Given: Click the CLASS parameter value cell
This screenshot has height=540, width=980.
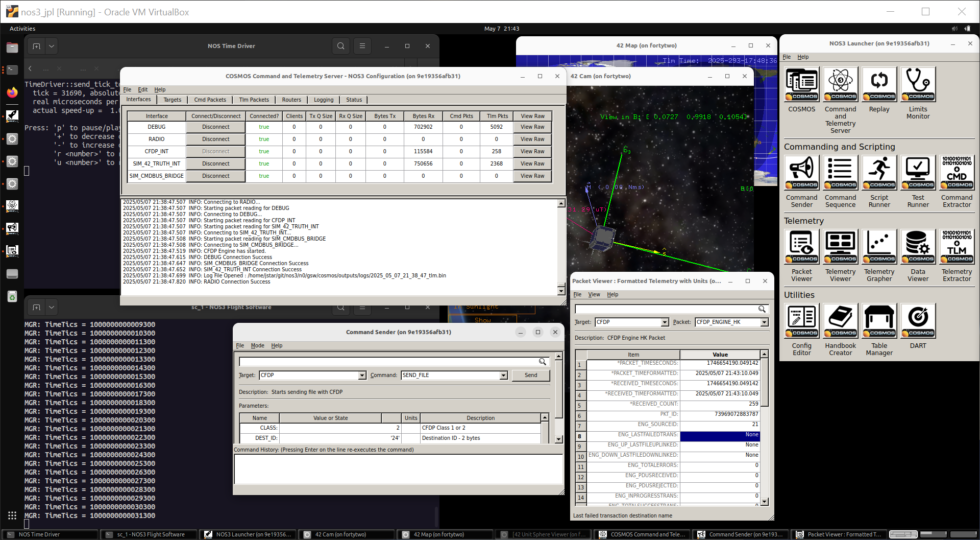Looking at the screenshot, I should (x=340, y=428).
